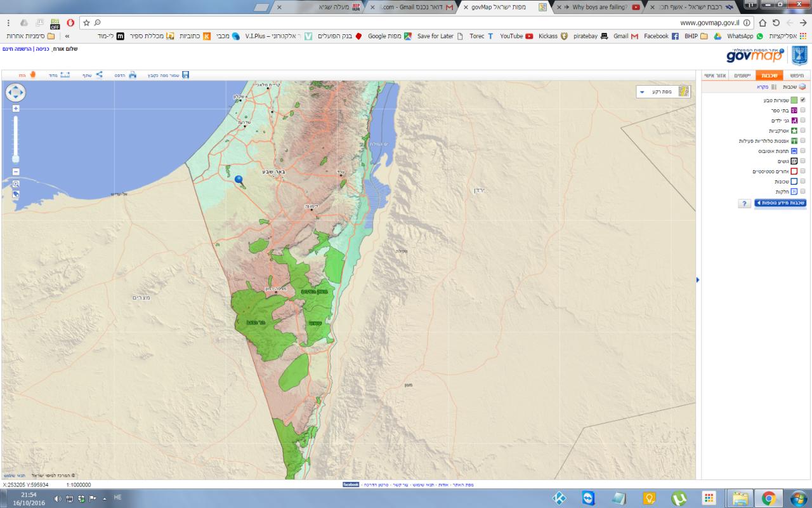Enable the bus stations layer checkbox
The image size is (812, 508).
(802, 151)
